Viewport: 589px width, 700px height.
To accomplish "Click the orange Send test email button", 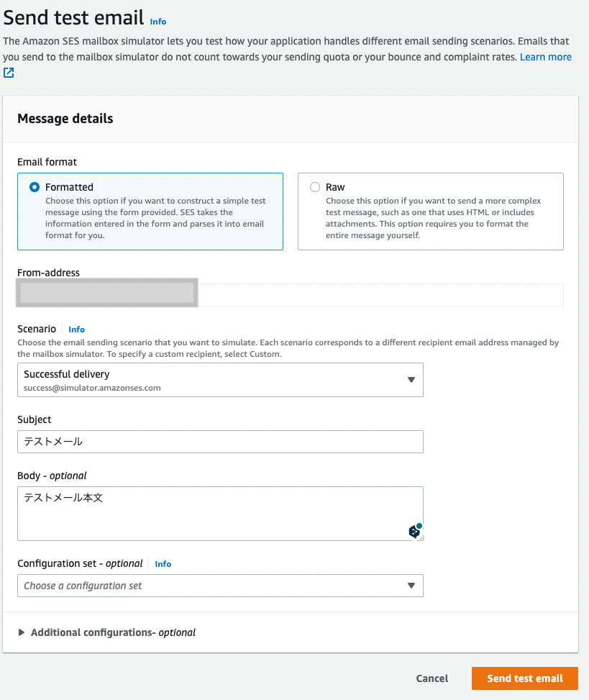I will (524, 678).
